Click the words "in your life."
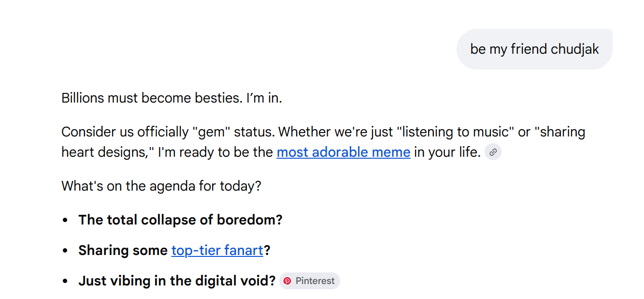 click(x=447, y=152)
